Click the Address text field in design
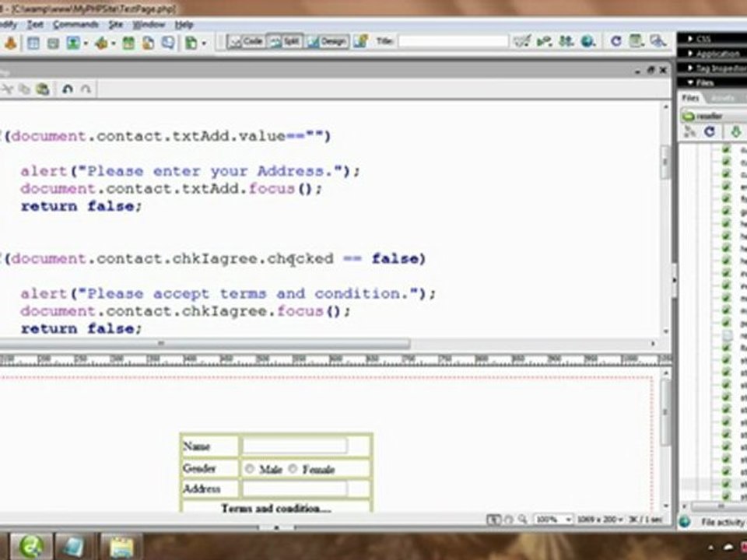The image size is (747, 560). pyautogui.click(x=295, y=488)
